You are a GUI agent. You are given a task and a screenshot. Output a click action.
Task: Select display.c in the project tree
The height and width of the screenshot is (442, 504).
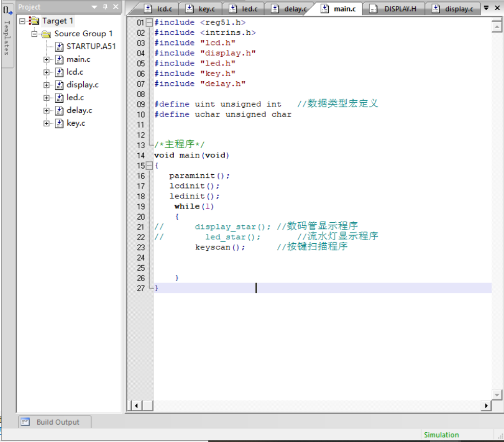tap(83, 85)
